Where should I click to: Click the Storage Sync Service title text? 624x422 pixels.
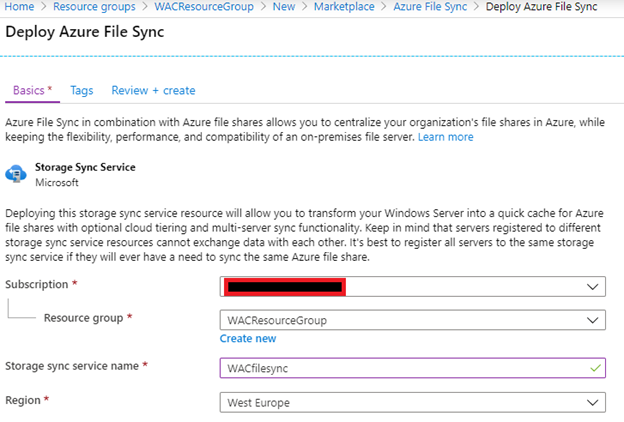pyautogui.click(x=85, y=167)
